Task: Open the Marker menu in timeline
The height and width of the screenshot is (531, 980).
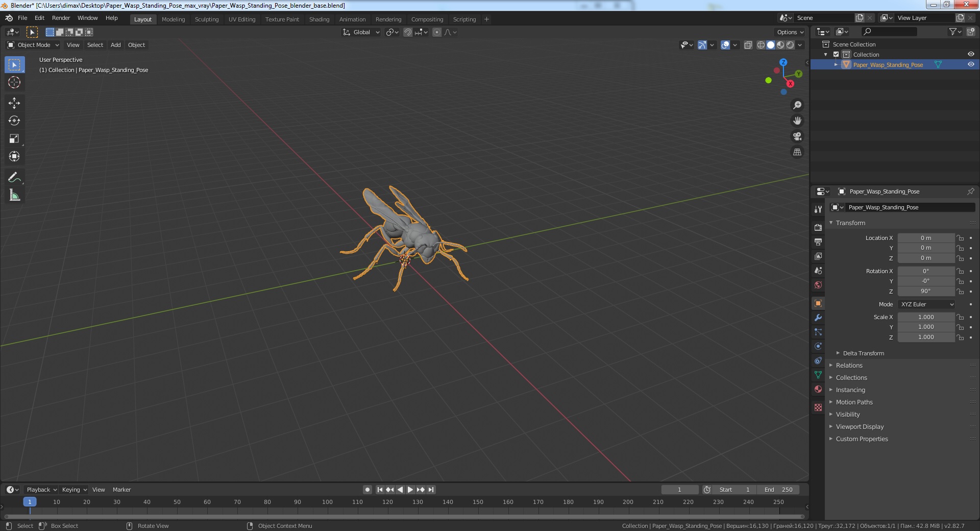Action: tap(121, 490)
